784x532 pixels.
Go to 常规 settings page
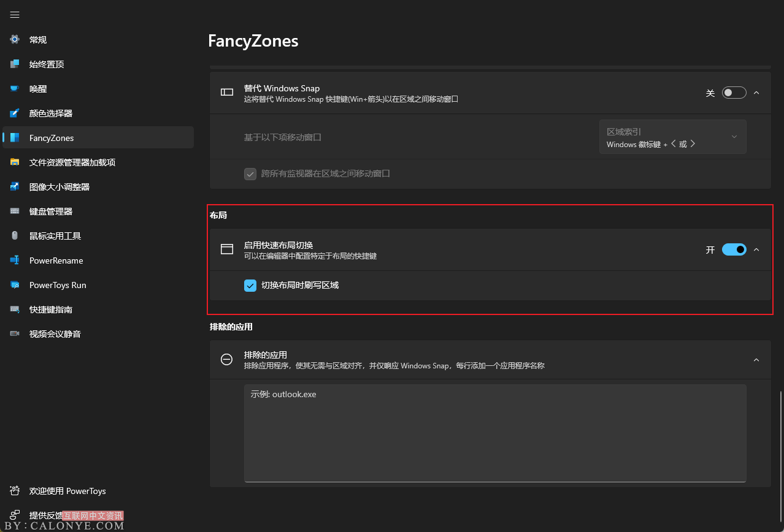(x=98, y=39)
